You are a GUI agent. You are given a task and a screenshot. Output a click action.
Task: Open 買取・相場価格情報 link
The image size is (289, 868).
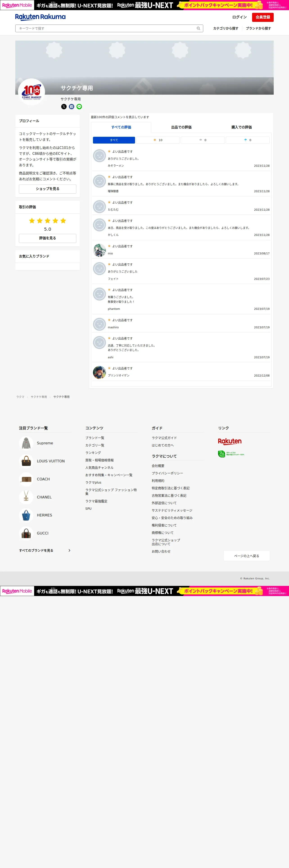click(x=99, y=460)
